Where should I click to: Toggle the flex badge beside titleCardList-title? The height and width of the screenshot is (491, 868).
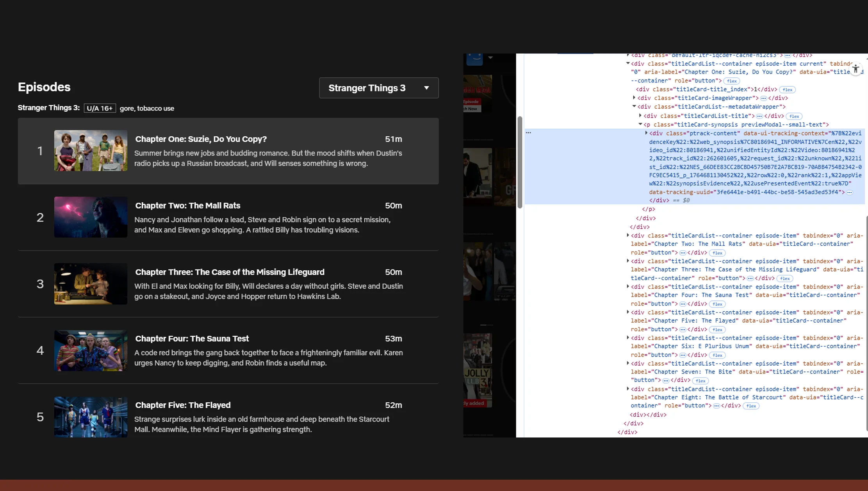[x=793, y=116]
